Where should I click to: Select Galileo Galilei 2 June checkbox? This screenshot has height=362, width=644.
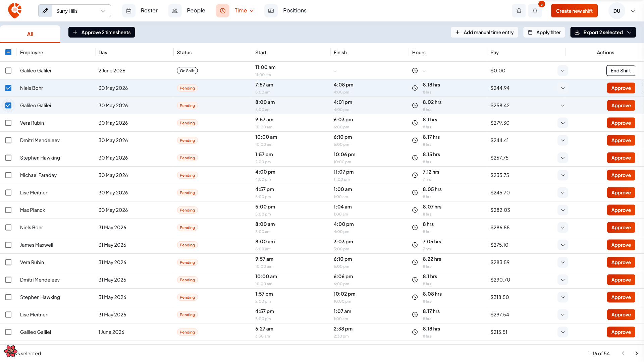pos(8,71)
